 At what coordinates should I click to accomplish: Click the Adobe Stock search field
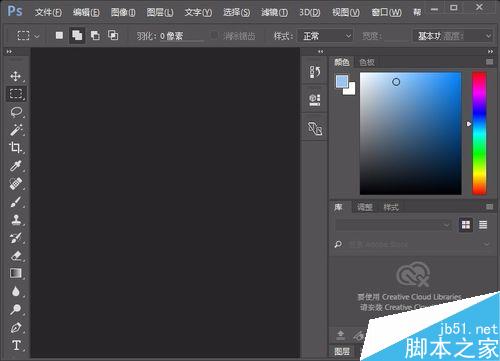point(413,244)
